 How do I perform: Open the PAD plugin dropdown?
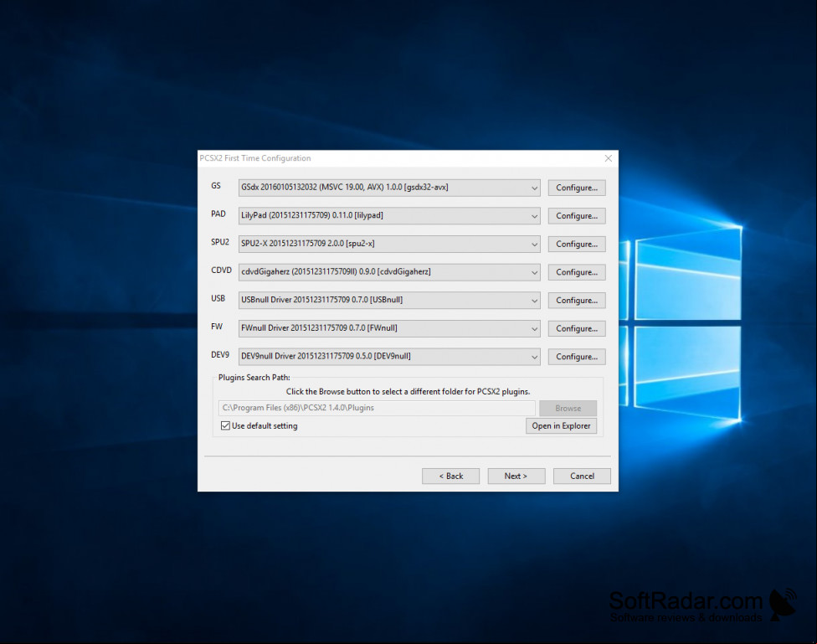click(388, 216)
